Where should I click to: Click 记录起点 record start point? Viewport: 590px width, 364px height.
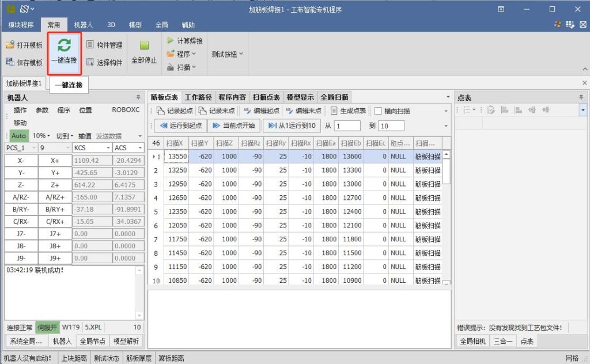coord(160,111)
